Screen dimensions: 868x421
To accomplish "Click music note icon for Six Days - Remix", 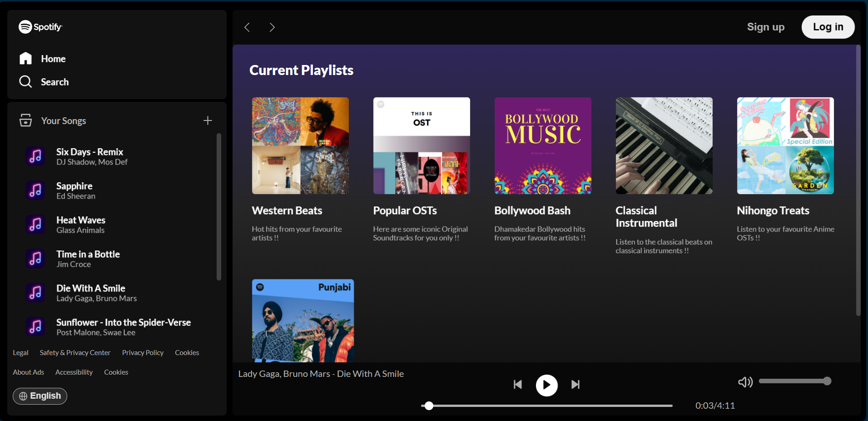I will [35, 156].
